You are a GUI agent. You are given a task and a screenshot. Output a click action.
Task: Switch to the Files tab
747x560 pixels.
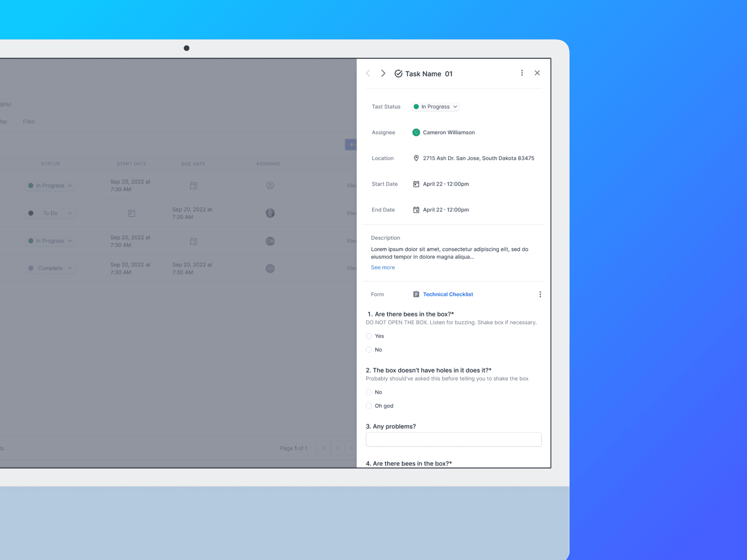tap(28, 121)
